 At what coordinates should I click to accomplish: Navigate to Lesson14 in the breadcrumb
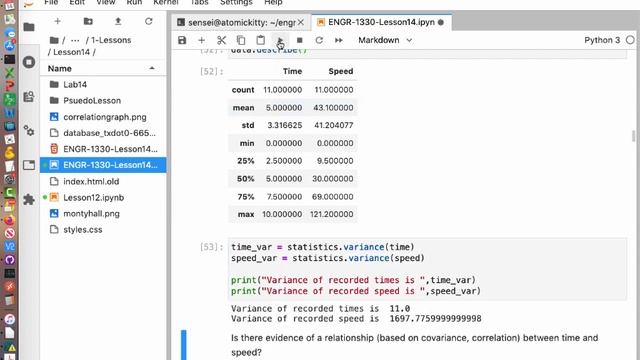point(72,52)
